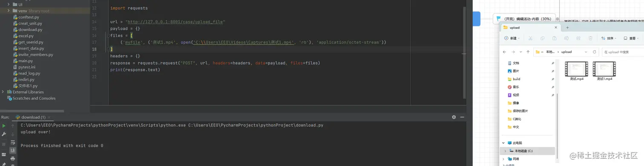Rerun the download script with green play icon

pyautogui.click(x=4, y=126)
